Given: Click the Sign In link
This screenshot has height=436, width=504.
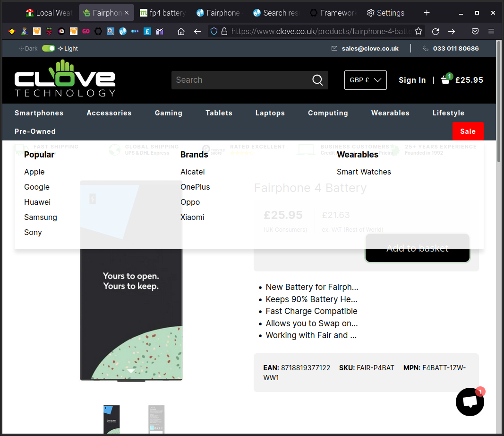Looking at the screenshot, I should tap(412, 80).
